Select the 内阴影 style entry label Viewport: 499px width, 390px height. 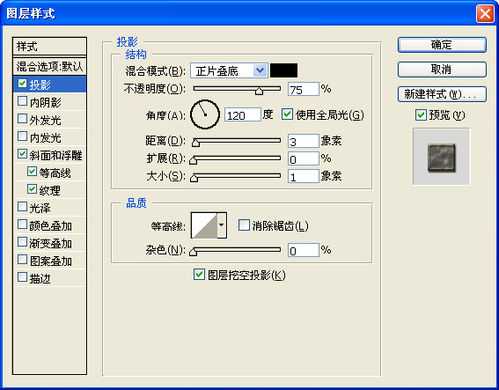pyautogui.click(x=45, y=102)
